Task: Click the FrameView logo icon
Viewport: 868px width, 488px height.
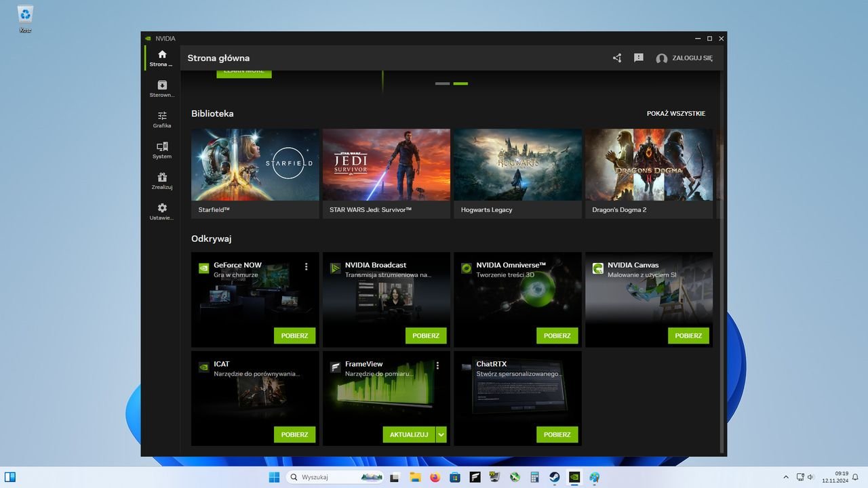Action: tap(335, 367)
